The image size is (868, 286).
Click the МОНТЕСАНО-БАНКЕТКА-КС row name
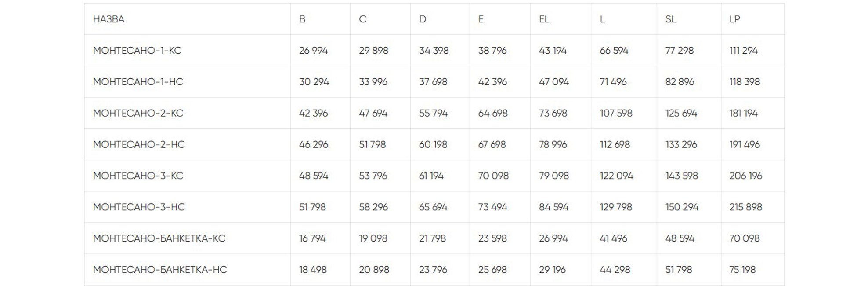point(159,238)
